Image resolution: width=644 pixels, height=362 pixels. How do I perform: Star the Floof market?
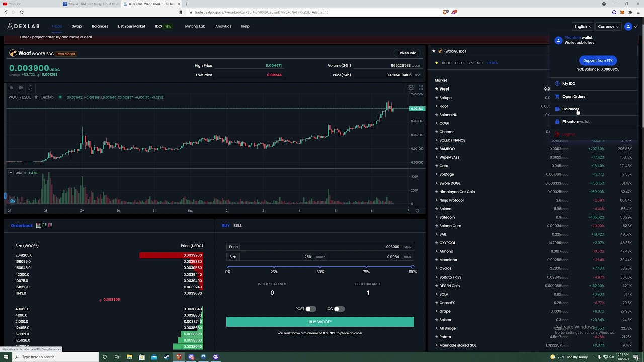tap(437, 106)
